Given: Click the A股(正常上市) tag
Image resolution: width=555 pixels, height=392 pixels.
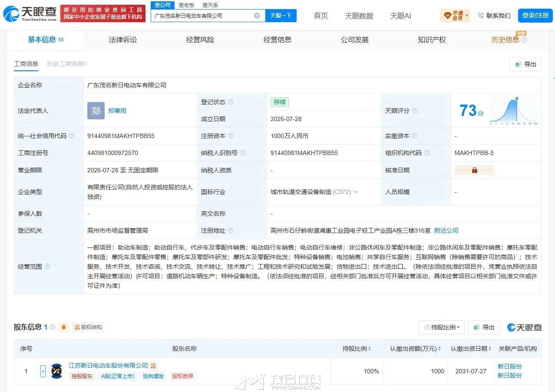Looking at the screenshot, I should (x=118, y=376).
